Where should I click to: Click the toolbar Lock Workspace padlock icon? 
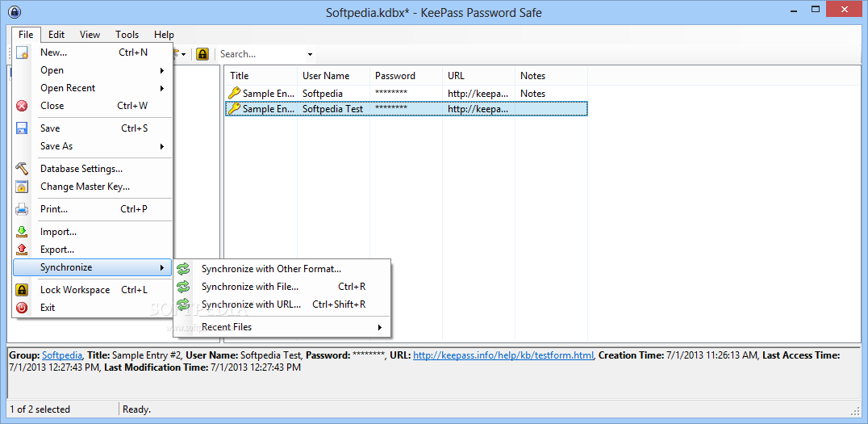tap(202, 54)
